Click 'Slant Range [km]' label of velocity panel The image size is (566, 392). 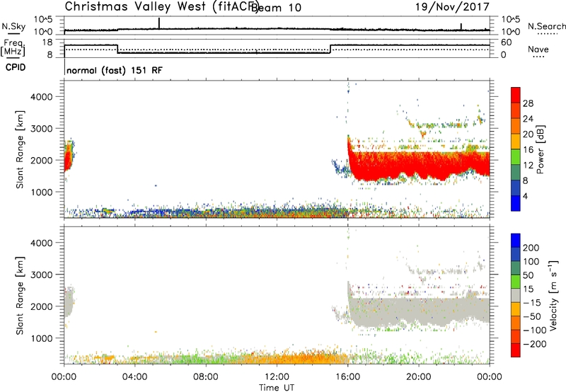20,296
